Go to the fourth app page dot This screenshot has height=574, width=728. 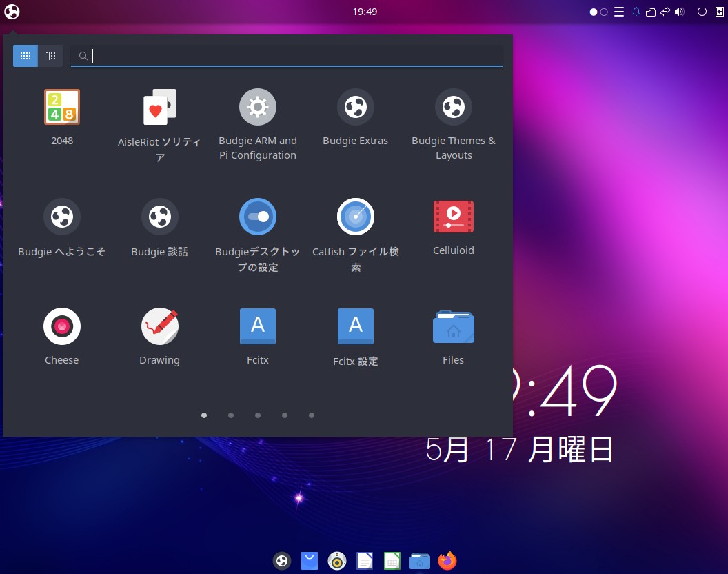point(285,415)
